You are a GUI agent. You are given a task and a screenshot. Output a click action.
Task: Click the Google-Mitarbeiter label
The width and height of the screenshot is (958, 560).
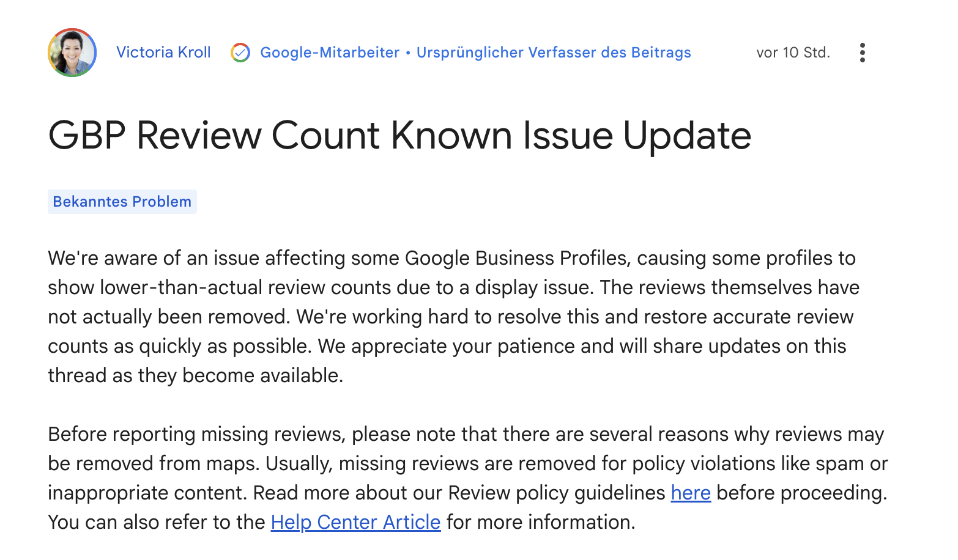tap(329, 53)
